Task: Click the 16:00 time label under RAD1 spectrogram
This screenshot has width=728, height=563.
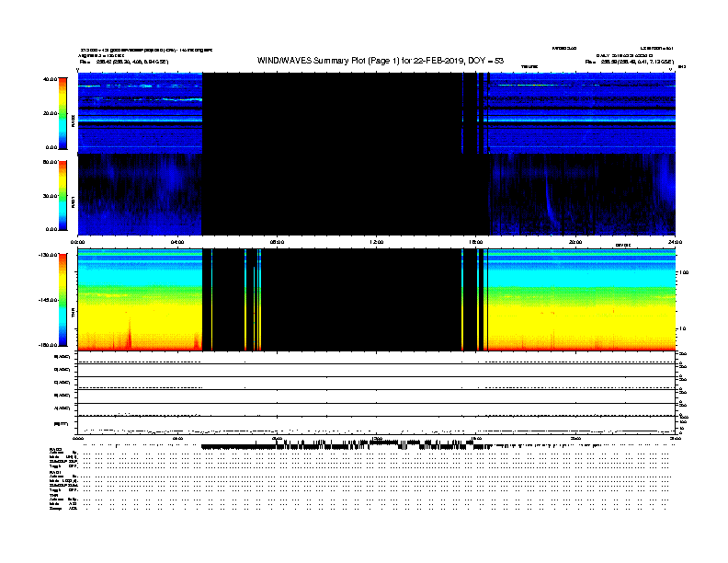Action: [475, 242]
